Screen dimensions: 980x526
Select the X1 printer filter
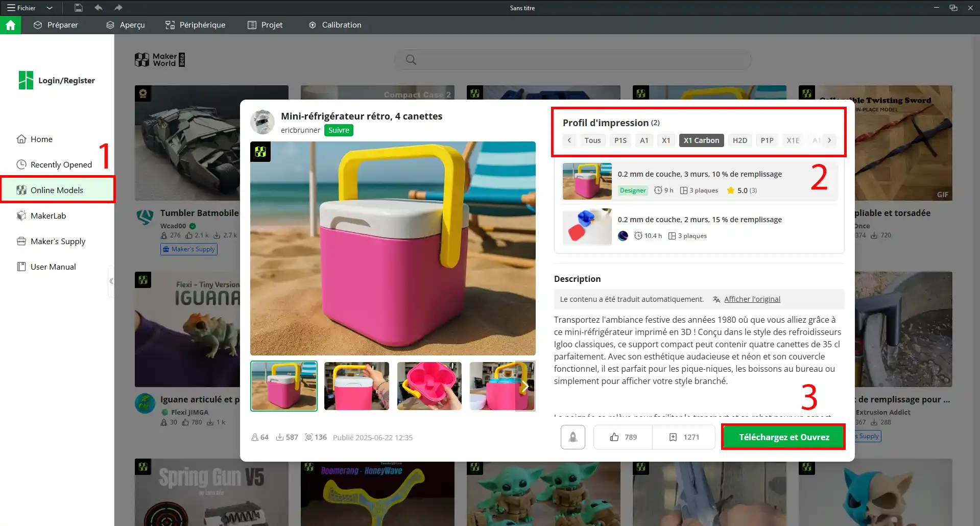[x=666, y=140]
